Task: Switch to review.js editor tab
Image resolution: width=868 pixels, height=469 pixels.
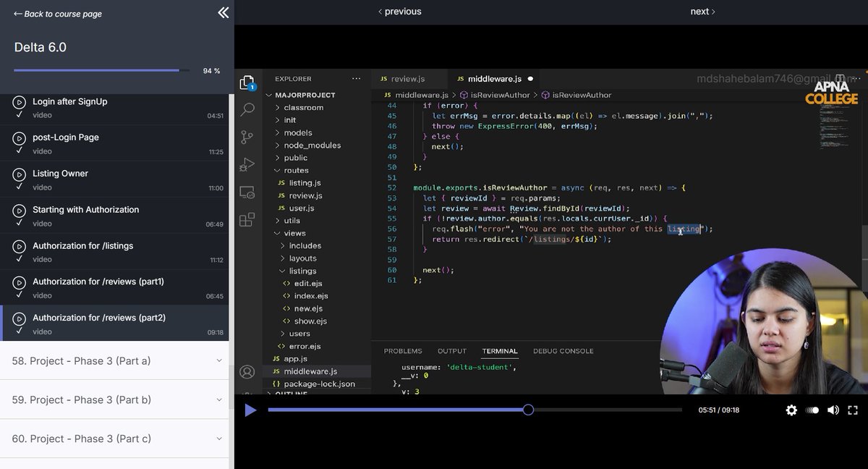Action: click(x=409, y=79)
